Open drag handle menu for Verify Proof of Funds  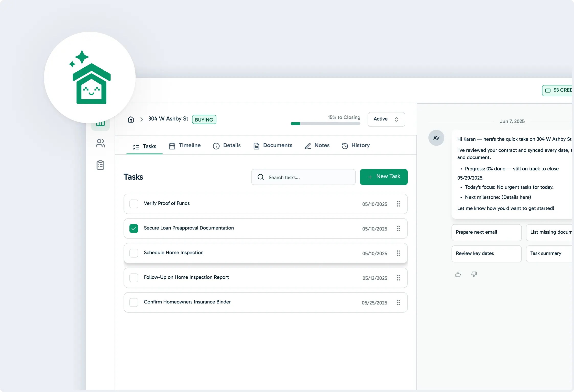(398, 204)
